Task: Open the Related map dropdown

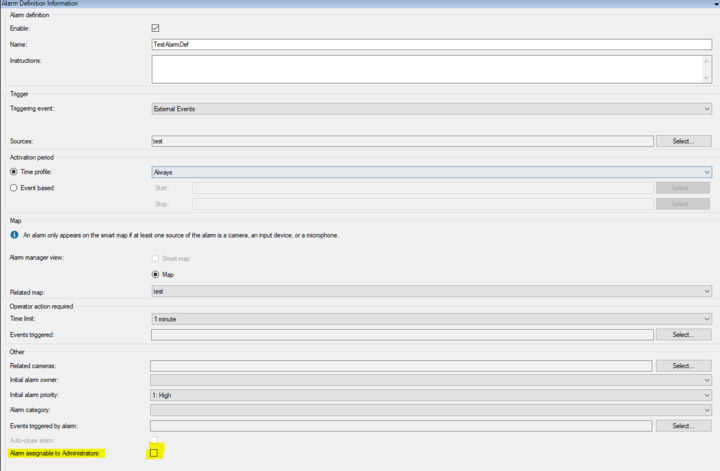Action: [431, 291]
